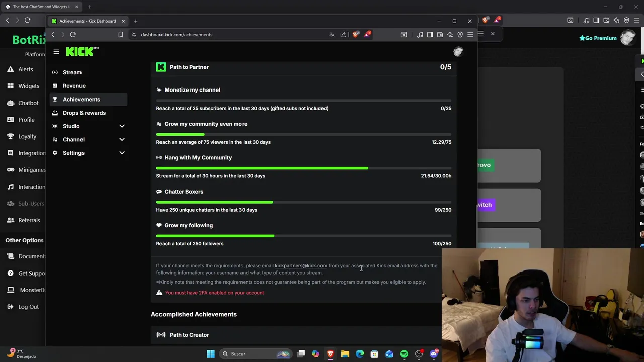Open Brave main menu in Kick window

pos(470,35)
